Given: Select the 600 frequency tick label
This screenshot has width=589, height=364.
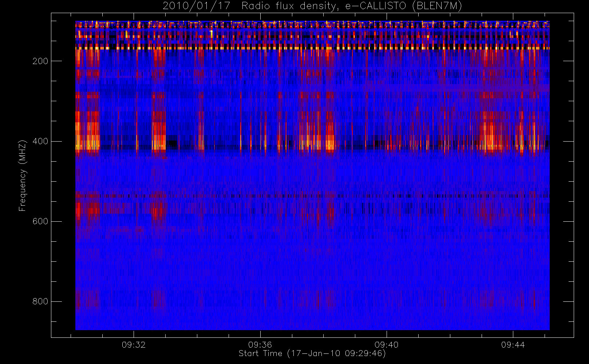Looking at the screenshot, I should [x=40, y=221].
